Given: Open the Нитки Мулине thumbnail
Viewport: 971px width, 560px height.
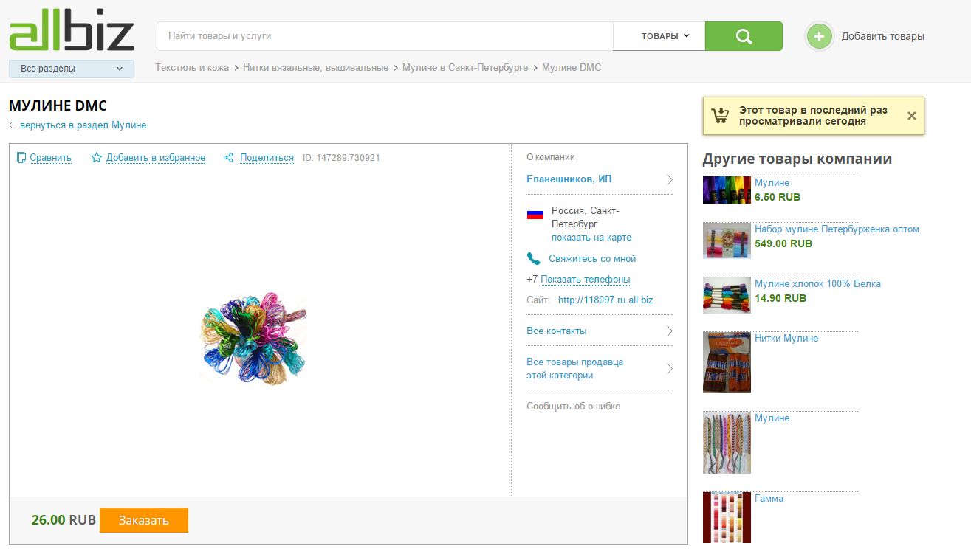Looking at the screenshot, I should pyautogui.click(x=727, y=362).
